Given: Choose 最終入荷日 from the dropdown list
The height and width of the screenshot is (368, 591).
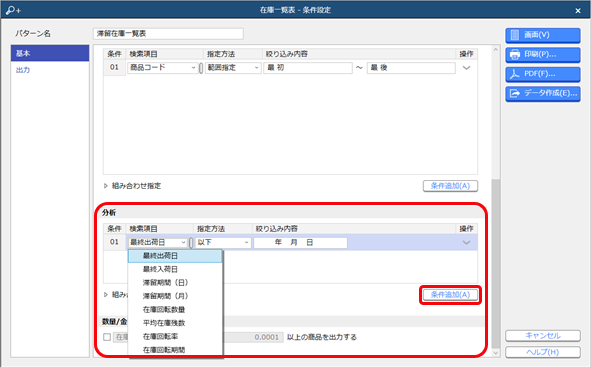Looking at the screenshot, I should click(175, 269).
